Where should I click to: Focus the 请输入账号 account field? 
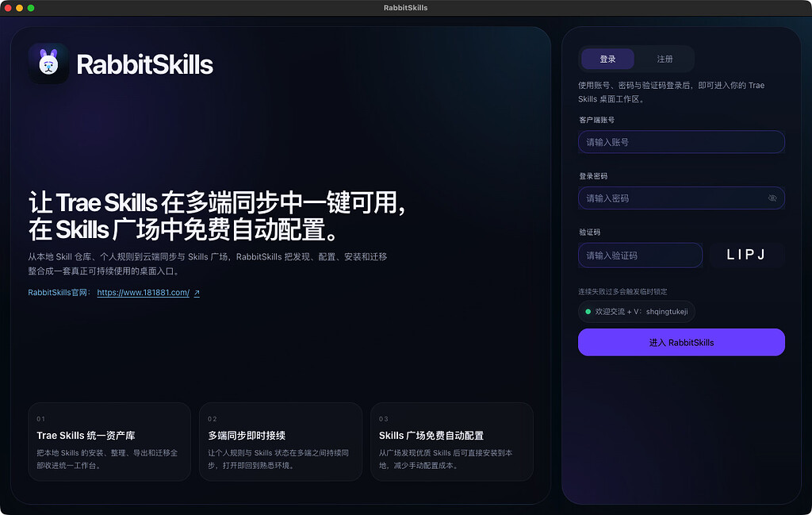tap(681, 142)
